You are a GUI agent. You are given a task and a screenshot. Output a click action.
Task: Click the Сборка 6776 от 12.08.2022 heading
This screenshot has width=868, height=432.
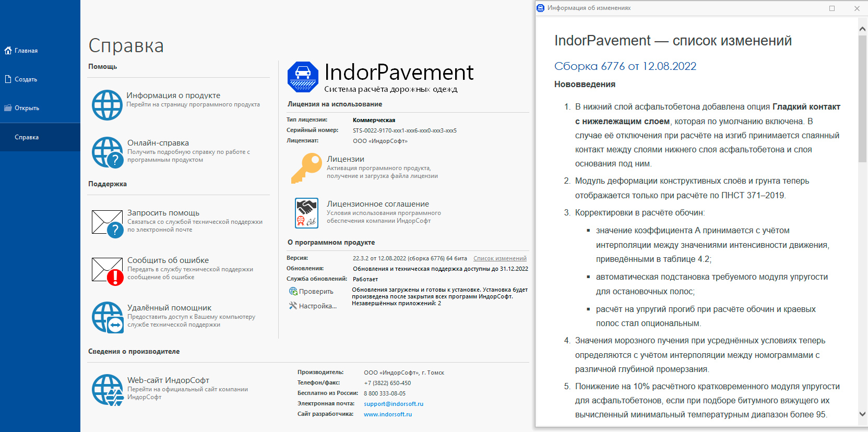[625, 66]
